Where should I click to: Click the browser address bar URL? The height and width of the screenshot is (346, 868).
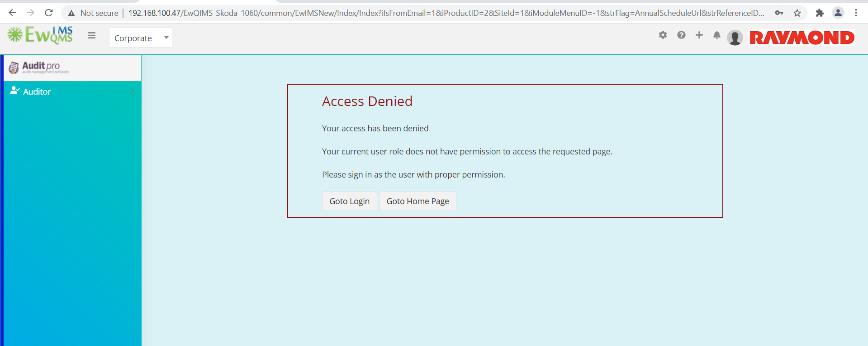coord(446,13)
